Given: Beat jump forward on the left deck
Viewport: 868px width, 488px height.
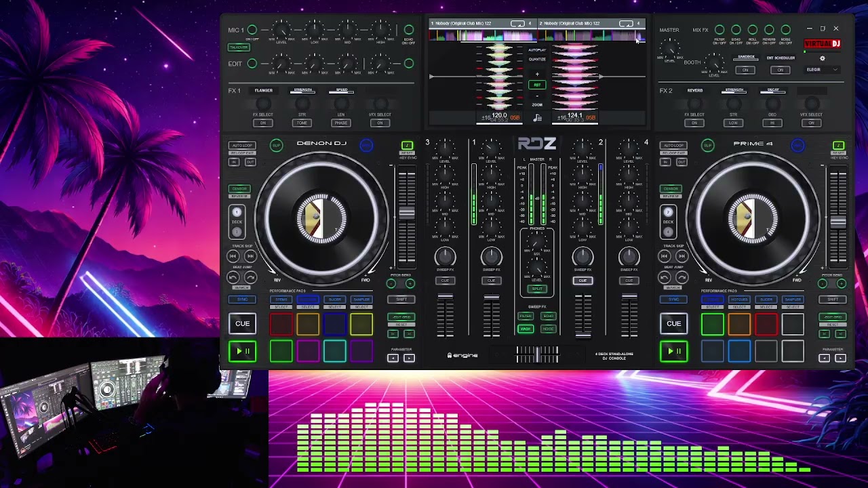Looking at the screenshot, I should 250,277.
